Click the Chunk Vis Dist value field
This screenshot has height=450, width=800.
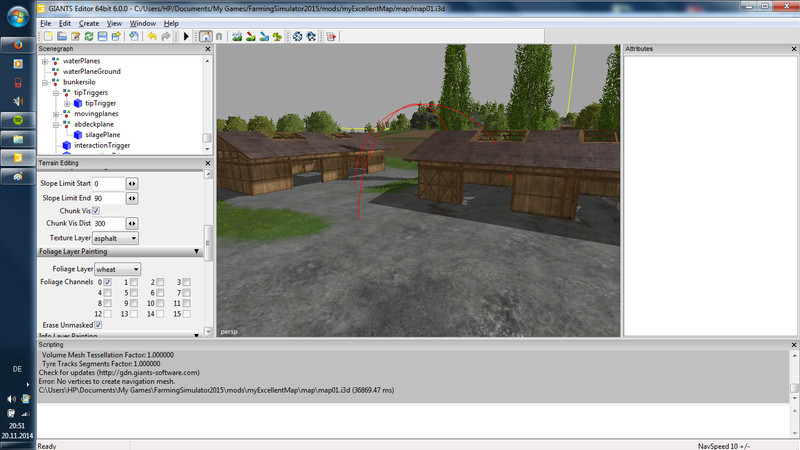tap(109, 223)
